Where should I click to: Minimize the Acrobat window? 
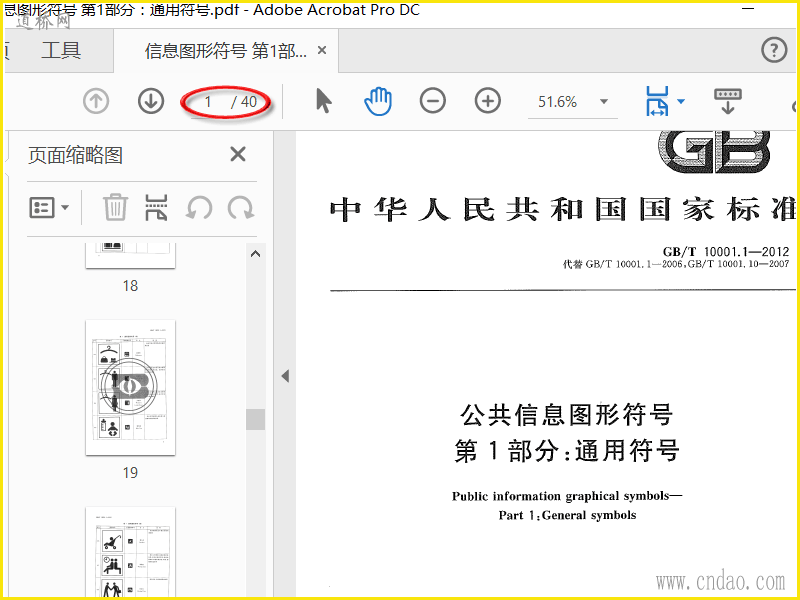point(748,9)
